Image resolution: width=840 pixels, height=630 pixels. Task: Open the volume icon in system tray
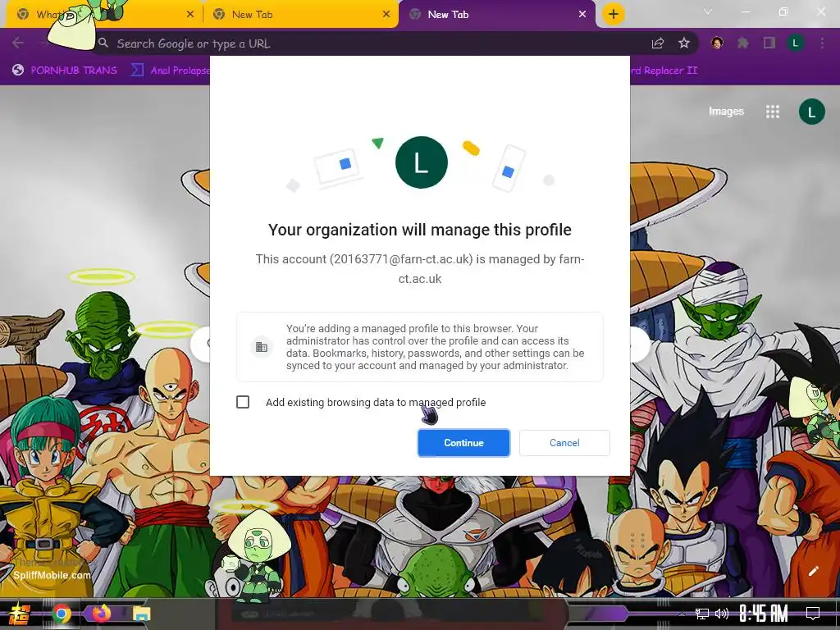(722, 614)
